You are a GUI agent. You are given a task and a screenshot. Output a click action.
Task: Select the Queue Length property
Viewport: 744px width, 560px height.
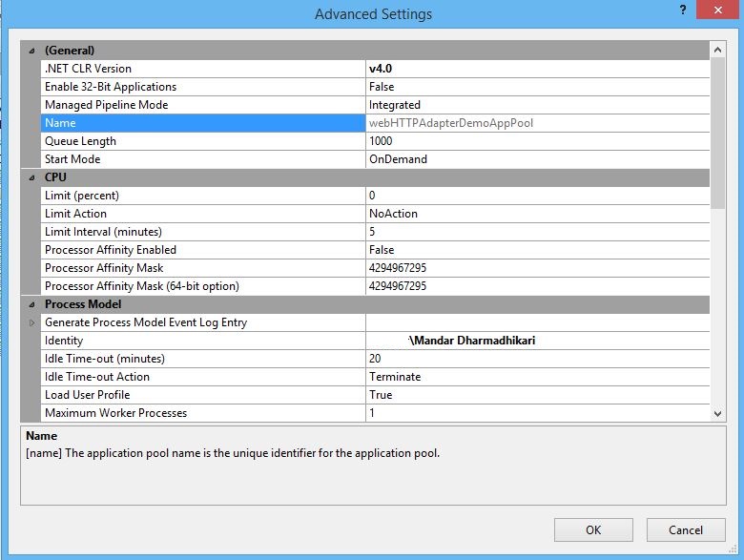click(x=203, y=141)
